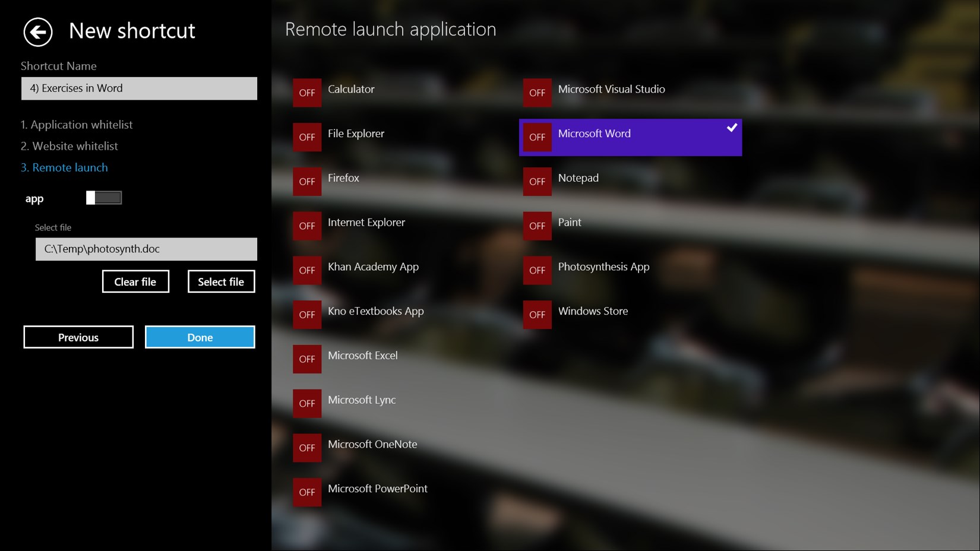The image size is (980, 551).
Task: Toggle the Khan Academy App OFF tile
Action: point(306,270)
